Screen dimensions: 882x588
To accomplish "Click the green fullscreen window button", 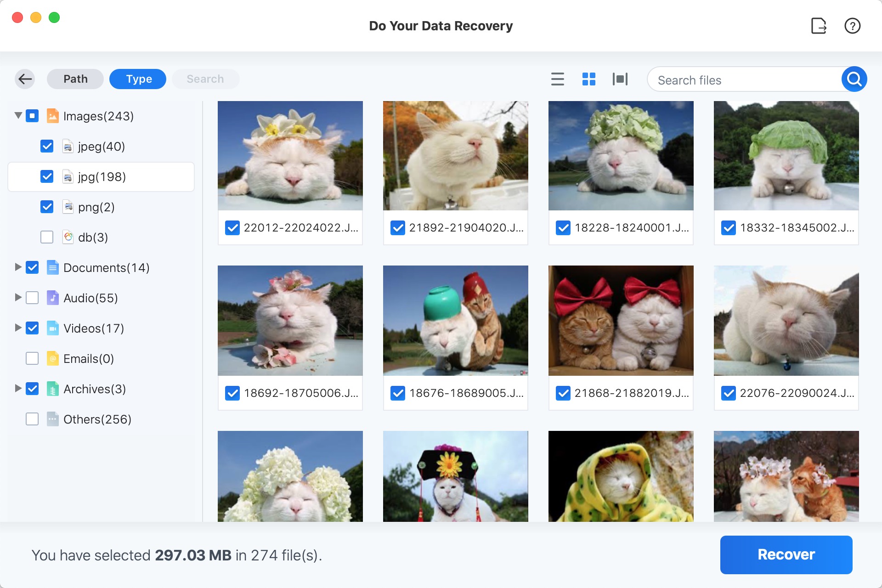I will [54, 17].
